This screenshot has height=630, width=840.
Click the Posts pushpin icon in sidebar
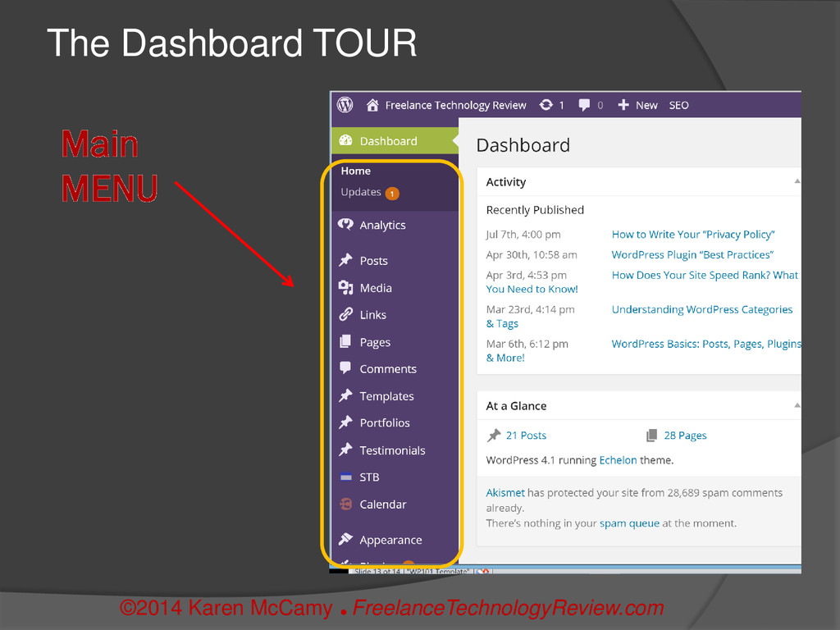345,260
